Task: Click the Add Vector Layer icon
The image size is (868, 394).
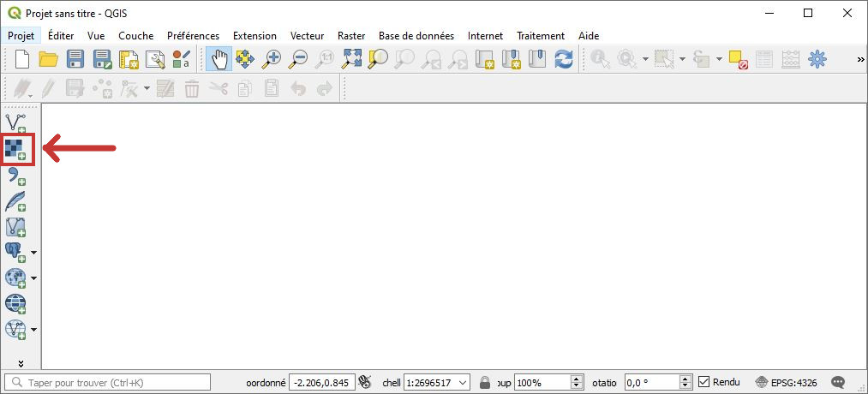Action: pyautogui.click(x=16, y=122)
